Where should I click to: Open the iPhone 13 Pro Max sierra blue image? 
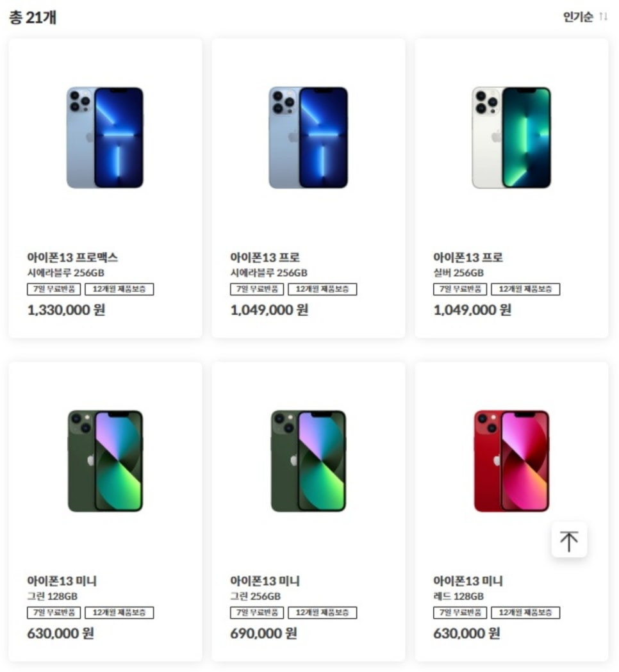click(105, 138)
